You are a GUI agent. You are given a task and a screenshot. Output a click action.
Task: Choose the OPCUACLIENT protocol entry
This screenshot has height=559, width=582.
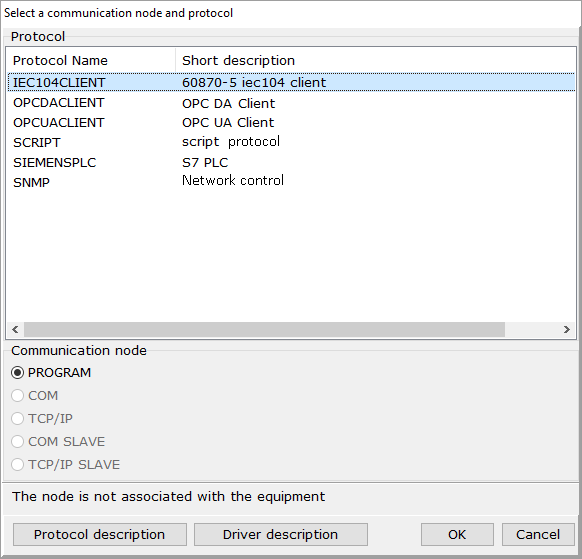pos(291,122)
